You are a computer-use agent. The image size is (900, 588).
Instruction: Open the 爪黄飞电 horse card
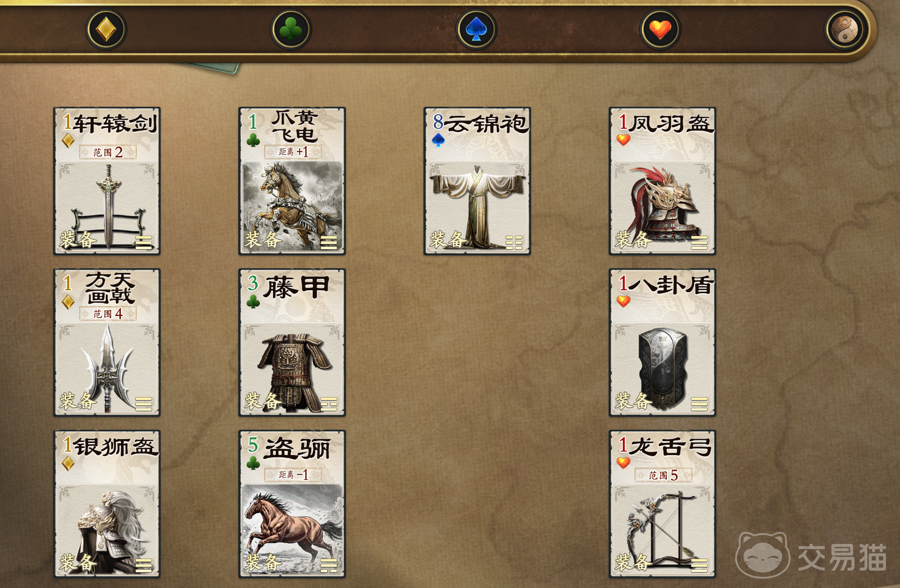coord(292,181)
